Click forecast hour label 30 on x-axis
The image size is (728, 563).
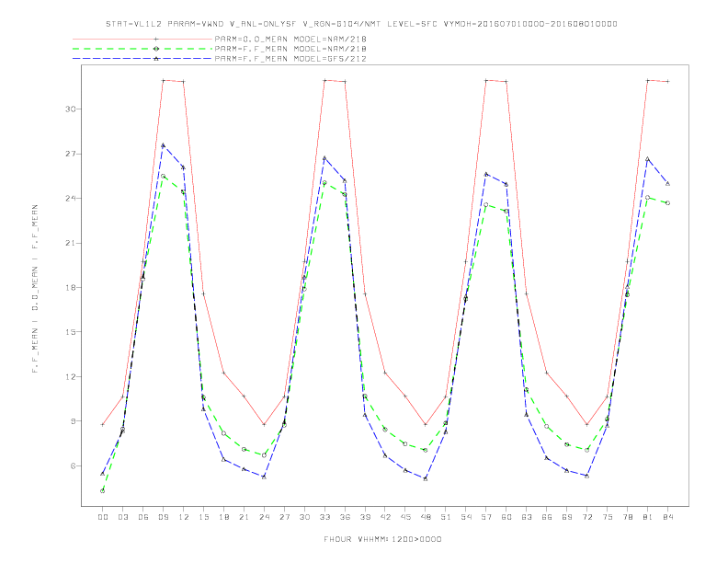point(304,517)
